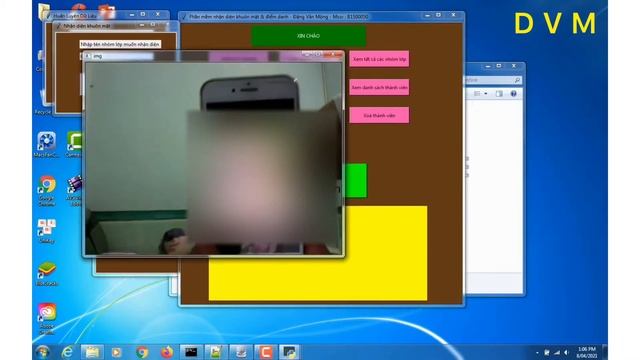The height and width of the screenshot is (360, 640).
Task: Click the search magnifier in Explorer window
Action: [517, 80]
